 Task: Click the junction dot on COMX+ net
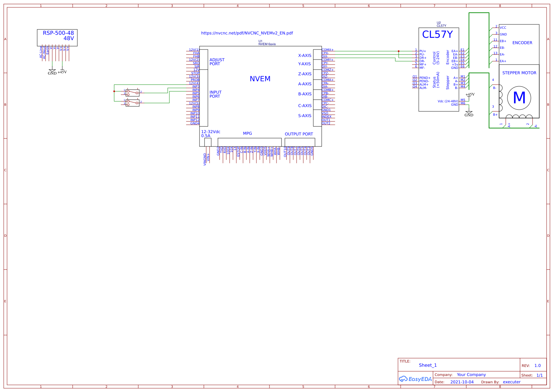pyautogui.click(x=399, y=51)
